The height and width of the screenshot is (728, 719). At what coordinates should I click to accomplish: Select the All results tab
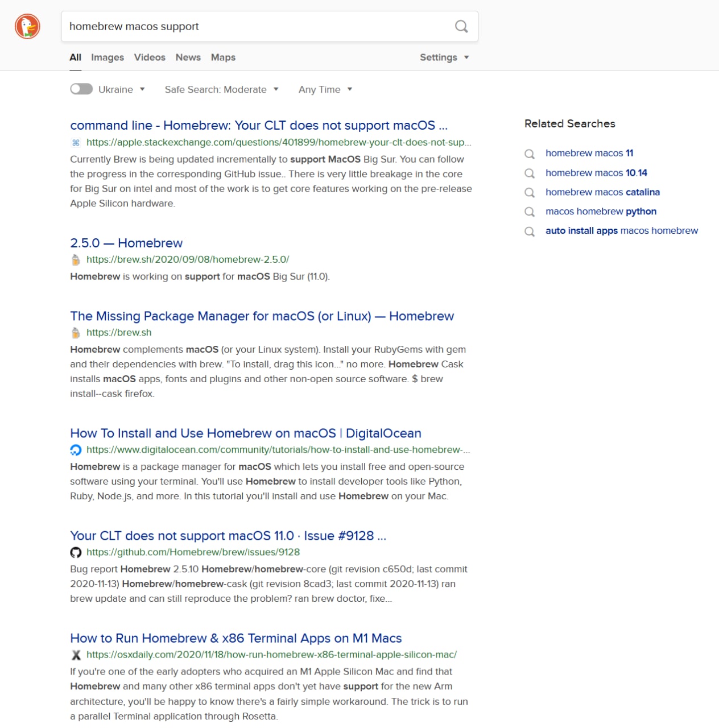tap(75, 57)
